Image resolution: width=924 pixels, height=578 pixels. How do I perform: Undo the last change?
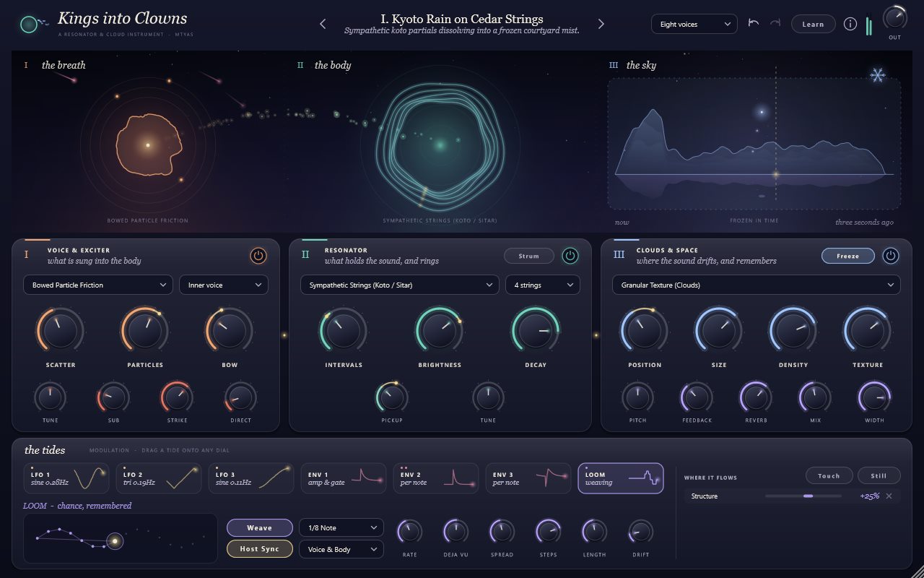[754, 23]
